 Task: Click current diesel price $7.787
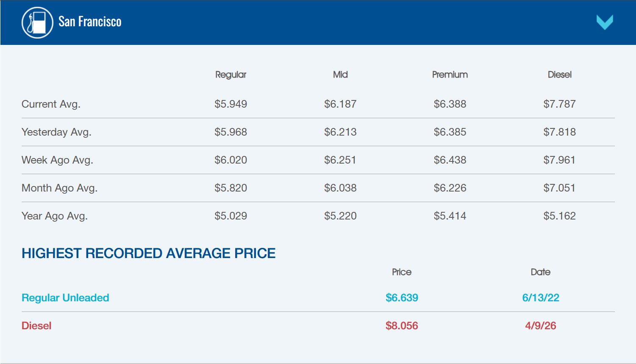560,104
